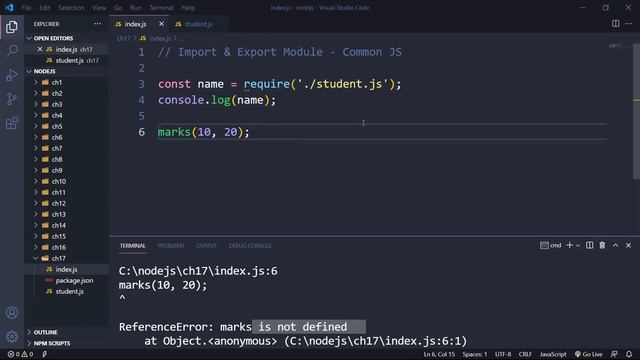Open Run and Debug view
The height and width of the screenshot is (360, 640).
[12, 75]
